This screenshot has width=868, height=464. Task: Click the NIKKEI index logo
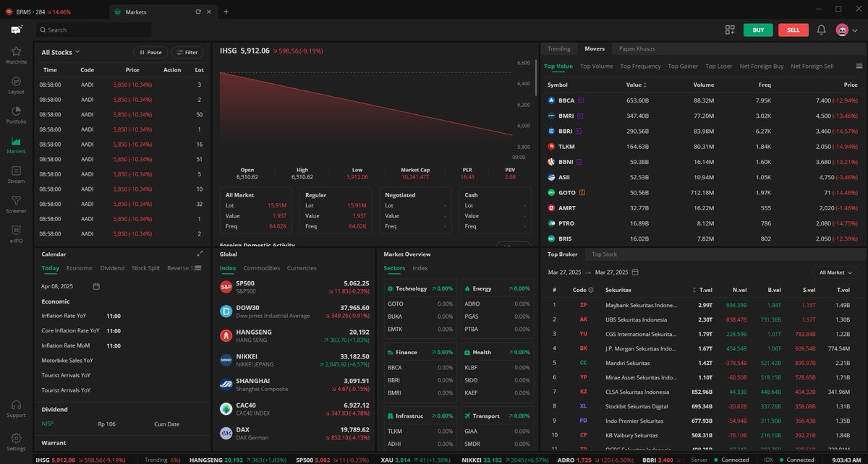pos(226,360)
